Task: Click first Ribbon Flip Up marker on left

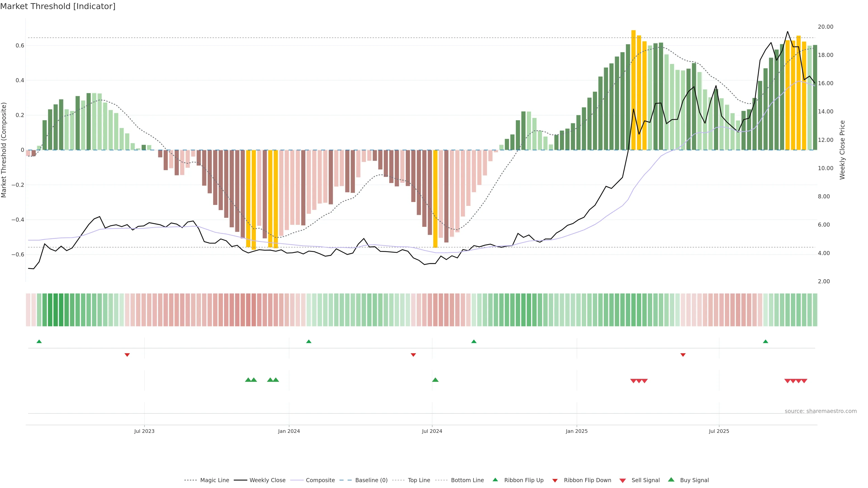Action: pyautogui.click(x=39, y=342)
